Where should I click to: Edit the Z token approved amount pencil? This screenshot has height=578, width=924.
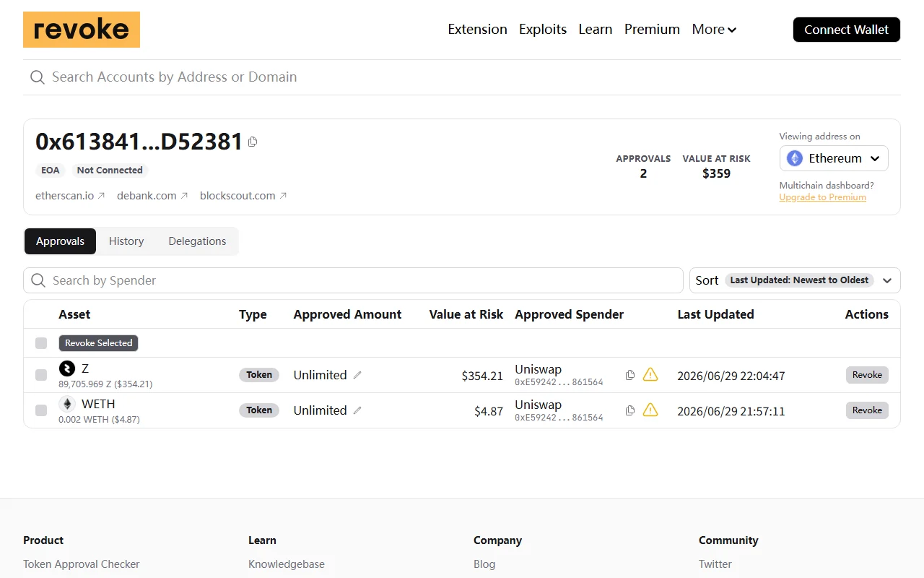tap(357, 375)
